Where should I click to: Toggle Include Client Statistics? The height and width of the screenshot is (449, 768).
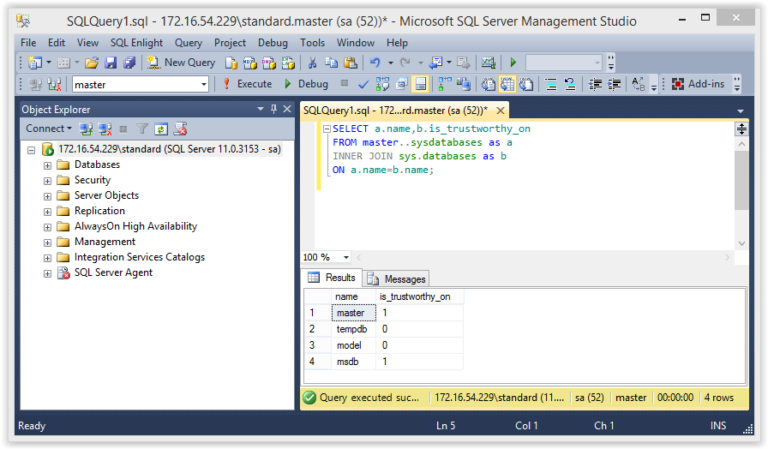(x=463, y=84)
